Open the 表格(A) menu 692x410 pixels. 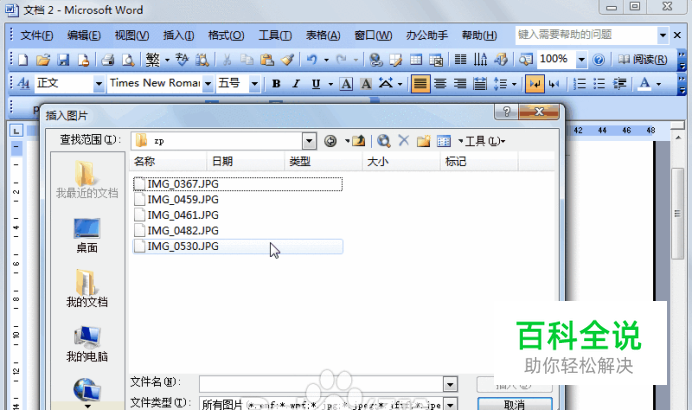point(323,35)
